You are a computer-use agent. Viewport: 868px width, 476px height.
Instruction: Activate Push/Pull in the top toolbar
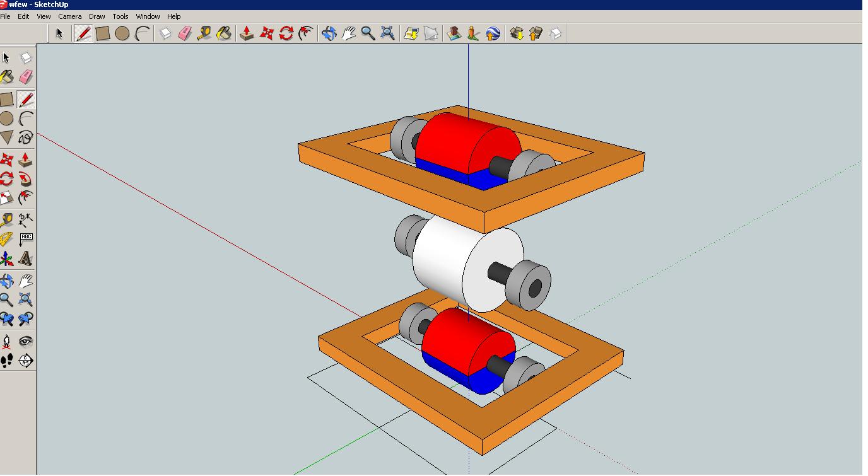click(247, 33)
